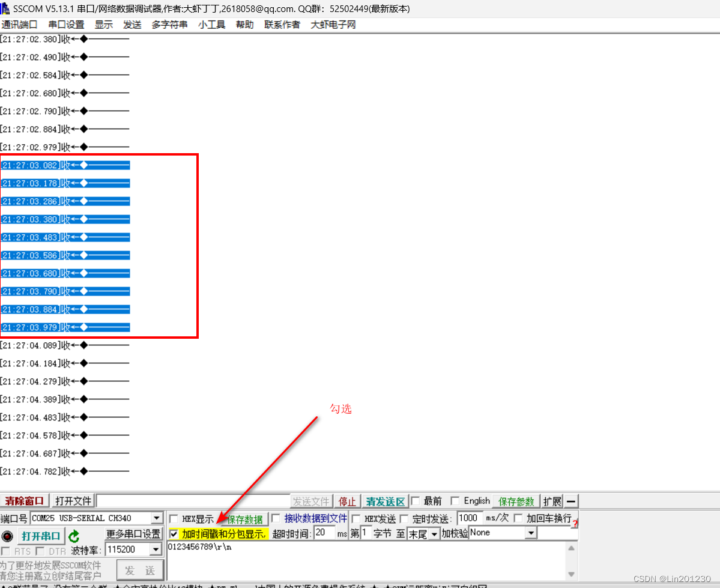Open the COM25 port selection dropdown
This screenshot has width=720, height=588.
[156, 518]
